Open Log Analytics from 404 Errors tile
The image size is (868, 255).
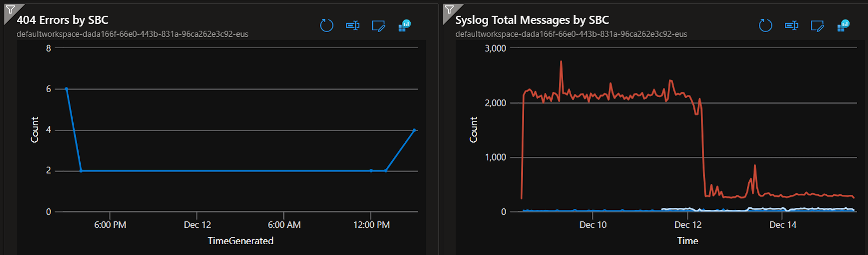click(405, 25)
